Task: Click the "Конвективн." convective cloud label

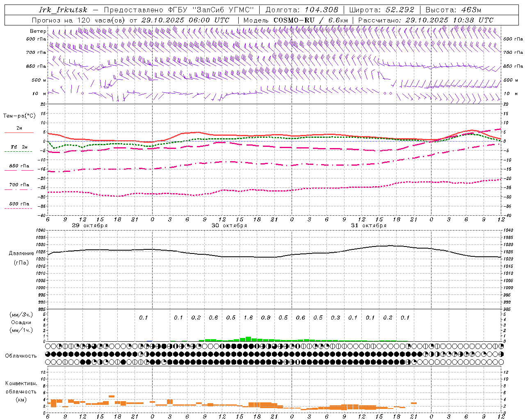Action: click(21, 383)
